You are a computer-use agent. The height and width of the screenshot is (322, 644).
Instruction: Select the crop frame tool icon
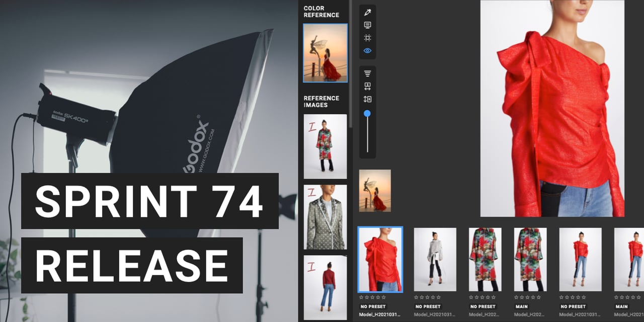pyautogui.click(x=367, y=38)
